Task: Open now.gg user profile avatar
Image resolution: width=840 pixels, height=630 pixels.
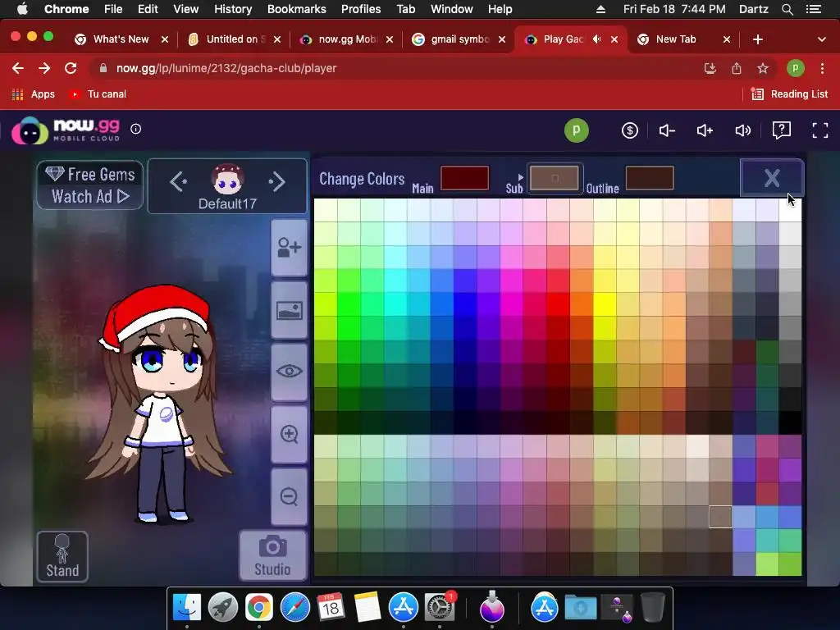Action: coord(577,130)
